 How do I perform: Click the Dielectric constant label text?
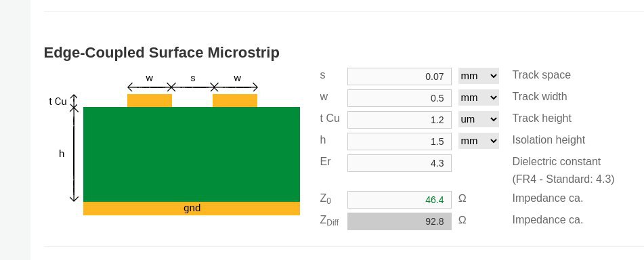(x=557, y=161)
